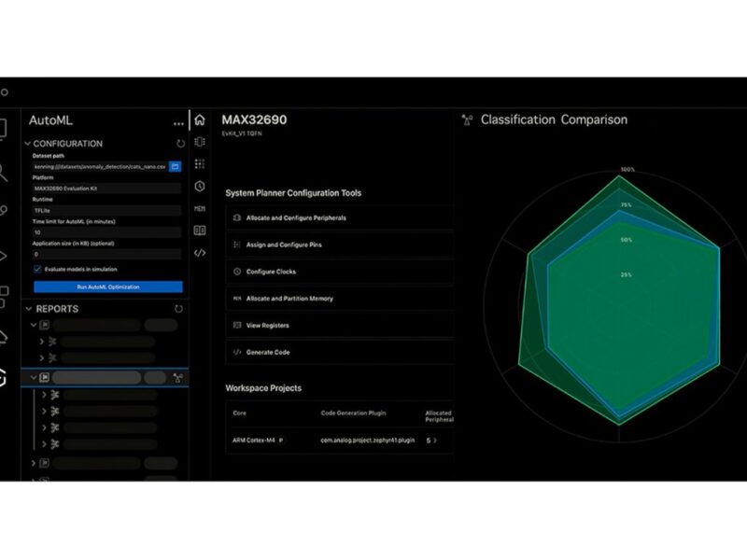Collapse the CONFIGURATION section

[x=28, y=143]
